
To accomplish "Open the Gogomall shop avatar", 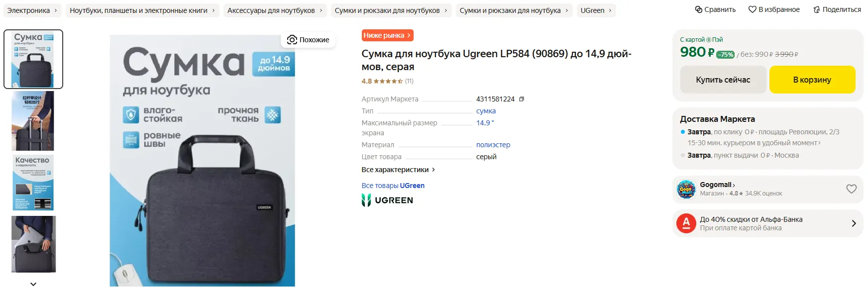I will pyautogui.click(x=686, y=189).
